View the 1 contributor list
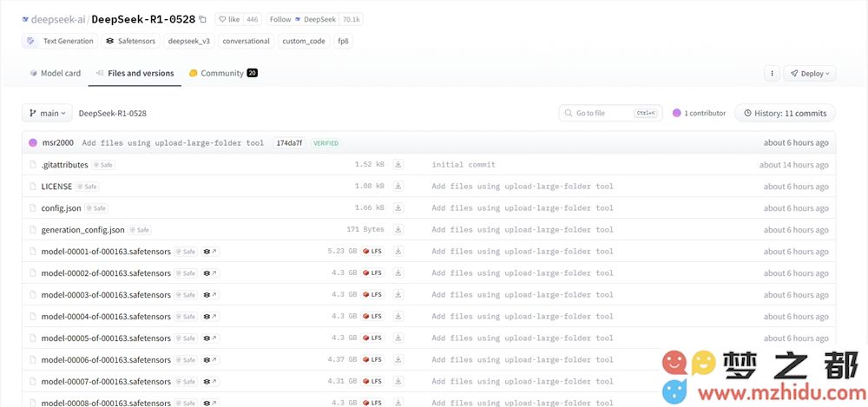868x407 pixels. [699, 113]
